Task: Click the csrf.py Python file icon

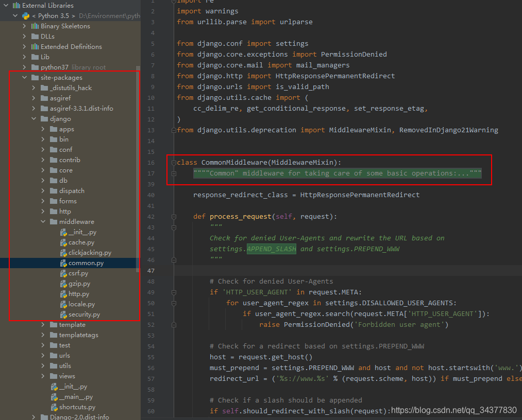Action: pyautogui.click(x=63, y=273)
